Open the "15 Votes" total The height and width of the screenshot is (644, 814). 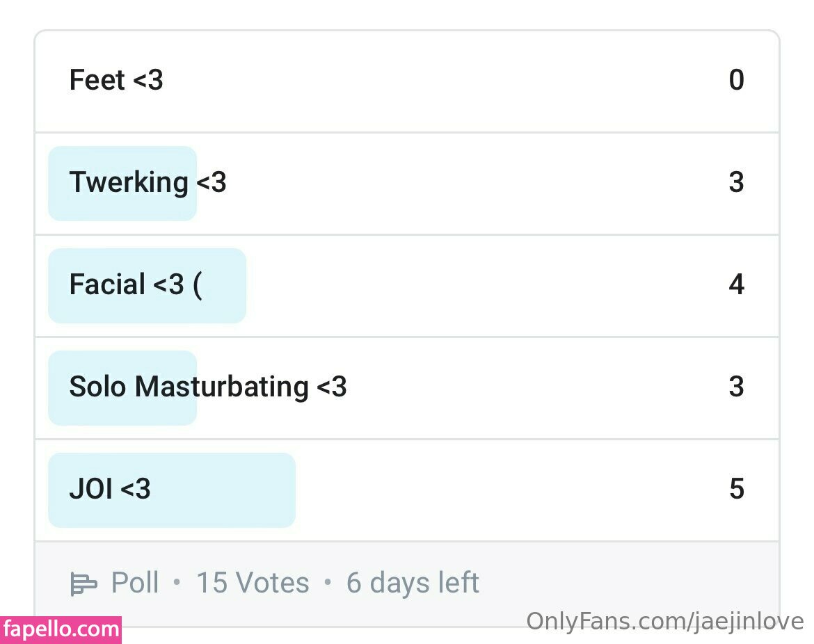253,583
